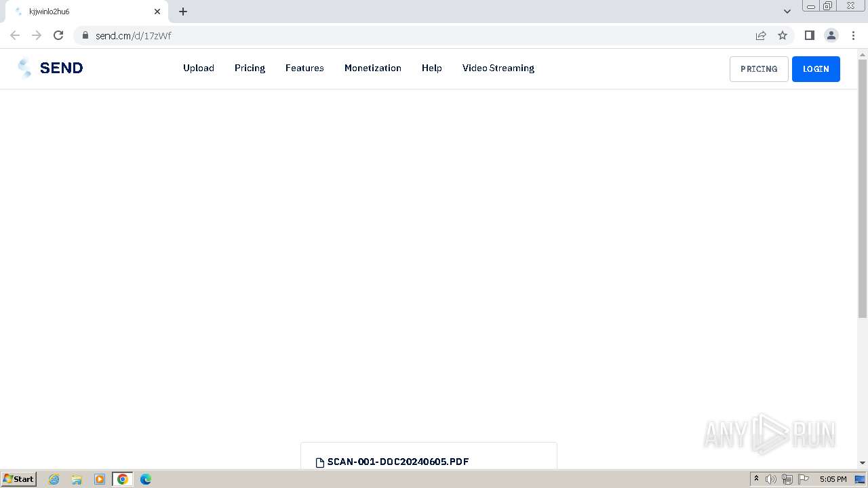Open the Action Center flag icon

click(x=804, y=479)
